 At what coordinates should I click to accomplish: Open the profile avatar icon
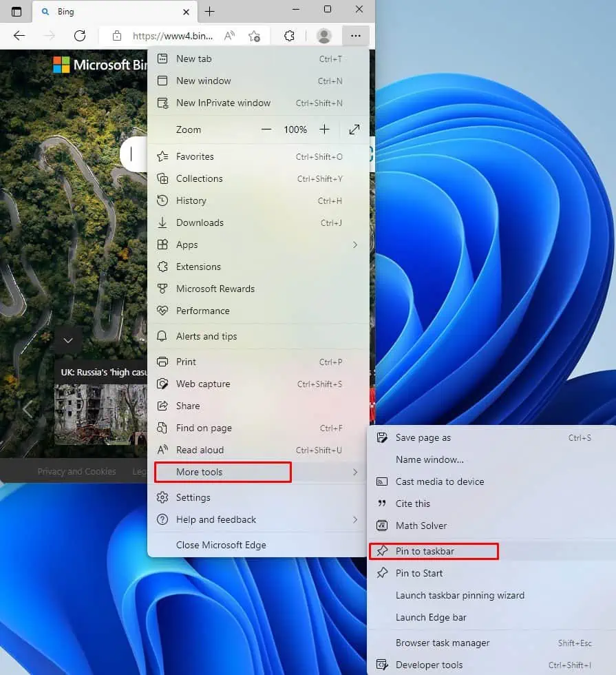tap(324, 36)
